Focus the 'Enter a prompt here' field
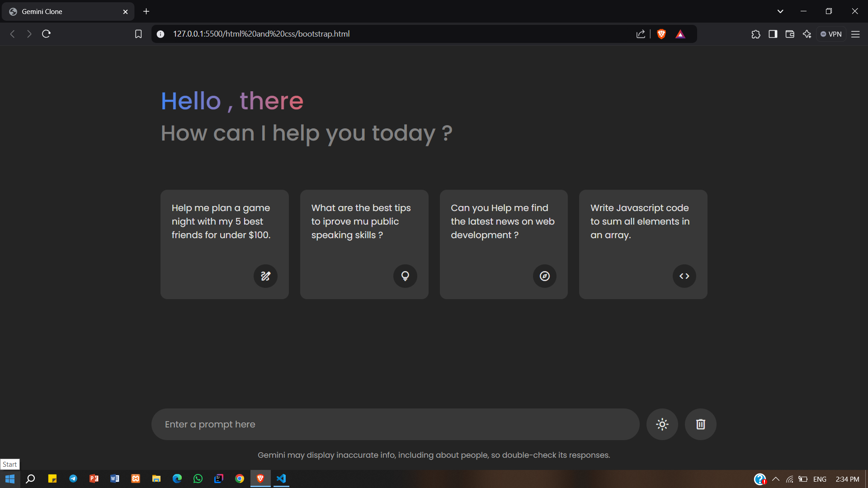 pyautogui.click(x=395, y=424)
